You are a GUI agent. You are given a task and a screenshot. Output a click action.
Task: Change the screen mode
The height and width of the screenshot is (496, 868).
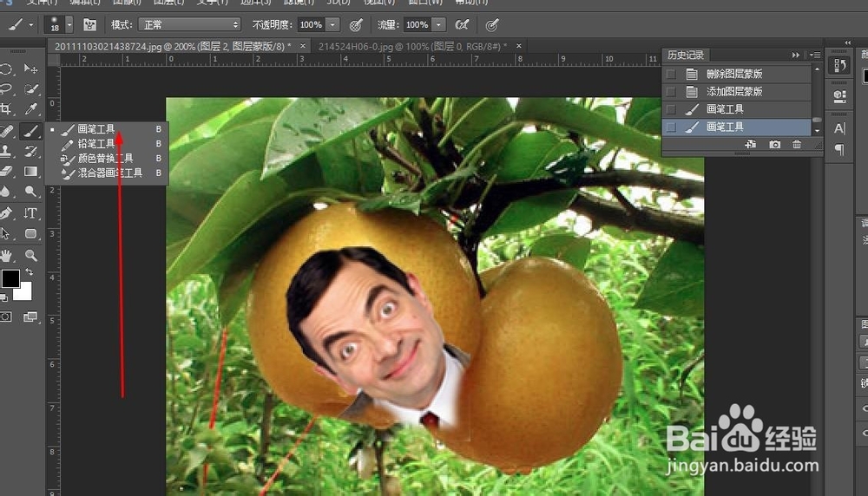tap(30, 317)
